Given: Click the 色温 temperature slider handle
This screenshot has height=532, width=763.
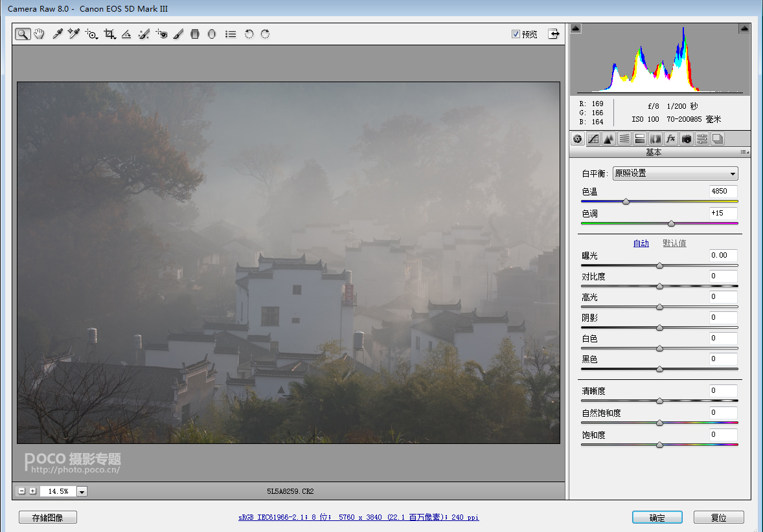Looking at the screenshot, I should [626, 201].
